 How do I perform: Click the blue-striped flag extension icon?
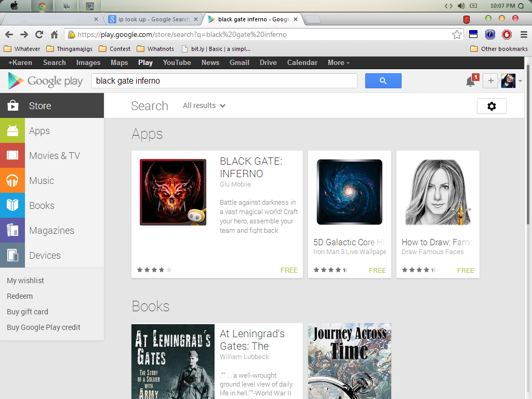(473, 34)
